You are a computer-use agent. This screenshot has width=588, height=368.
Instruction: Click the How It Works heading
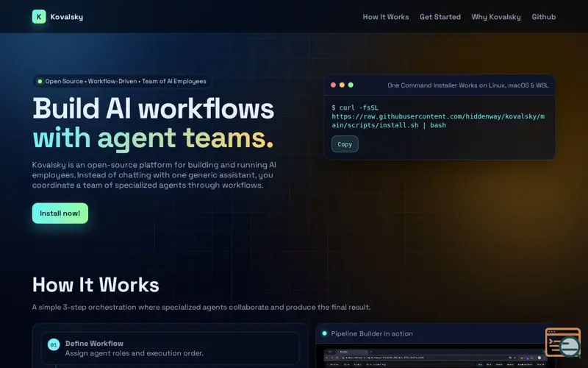pos(96,285)
